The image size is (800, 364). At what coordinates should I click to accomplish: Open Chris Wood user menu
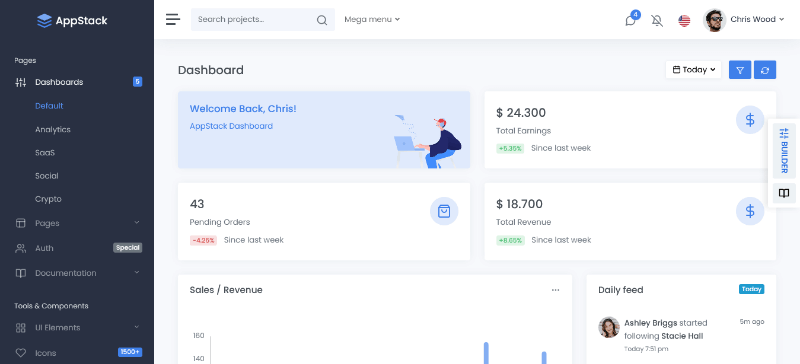[x=743, y=20]
